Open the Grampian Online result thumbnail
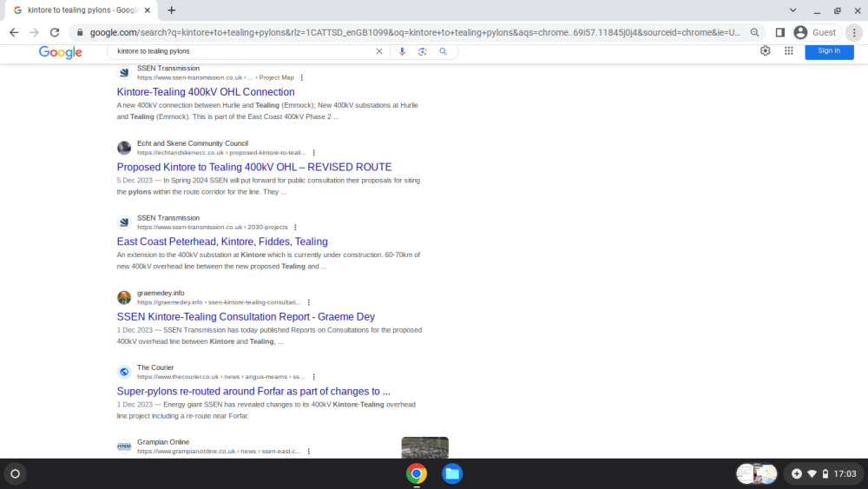The width and height of the screenshot is (868, 489). click(x=425, y=447)
